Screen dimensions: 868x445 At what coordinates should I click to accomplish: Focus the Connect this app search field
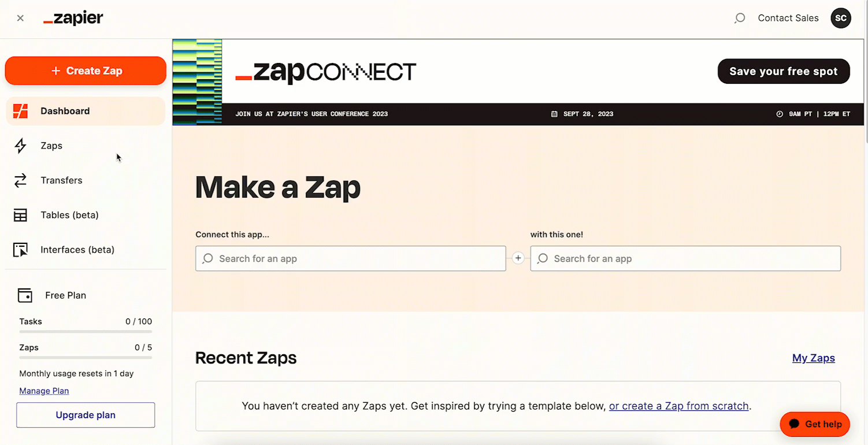tap(351, 258)
